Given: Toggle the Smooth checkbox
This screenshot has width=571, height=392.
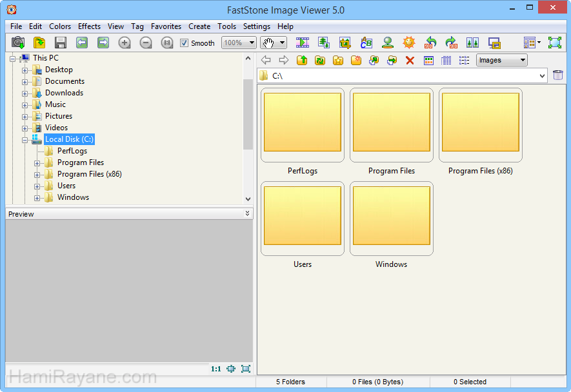Looking at the screenshot, I should (184, 43).
